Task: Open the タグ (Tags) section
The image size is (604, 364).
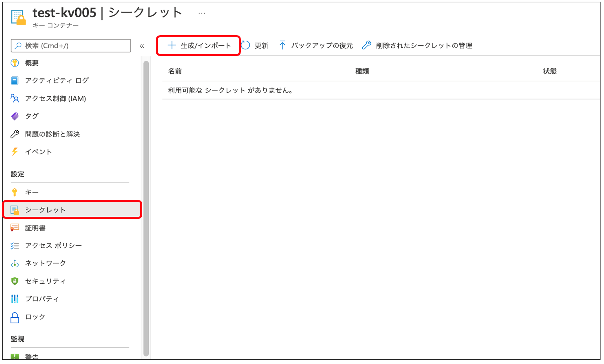Action: pyautogui.click(x=32, y=116)
